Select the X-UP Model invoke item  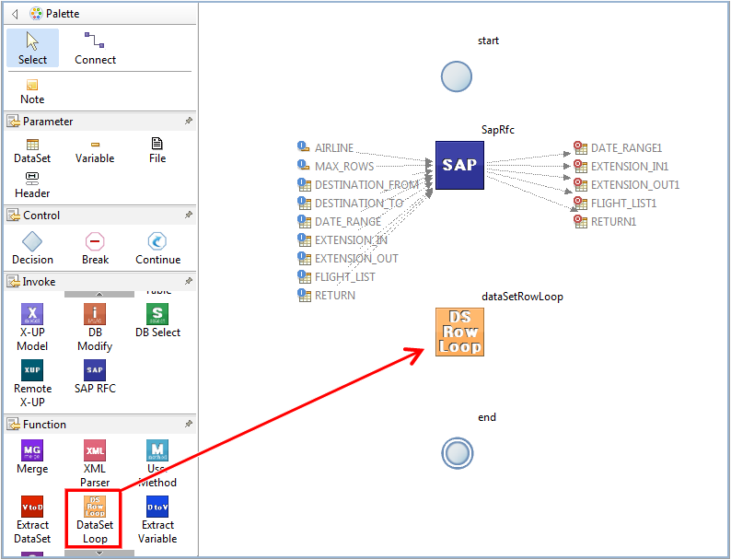[x=32, y=327]
